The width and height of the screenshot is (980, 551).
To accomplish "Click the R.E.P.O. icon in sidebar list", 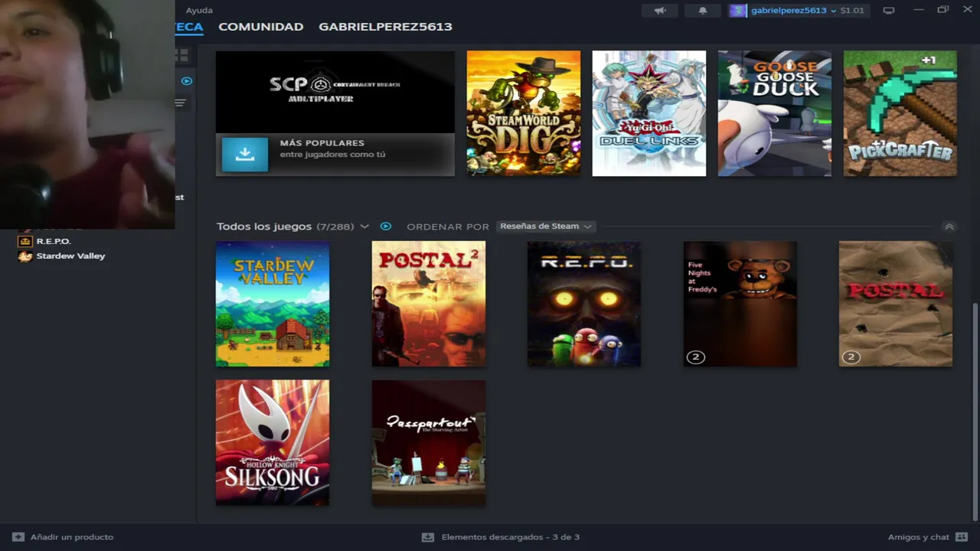I will (x=25, y=241).
